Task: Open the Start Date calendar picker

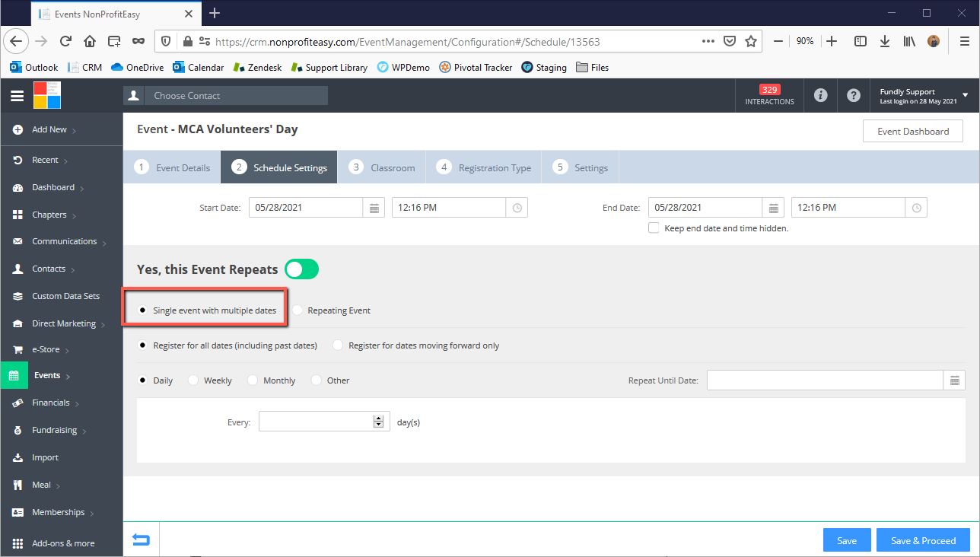Action: point(374,208)
